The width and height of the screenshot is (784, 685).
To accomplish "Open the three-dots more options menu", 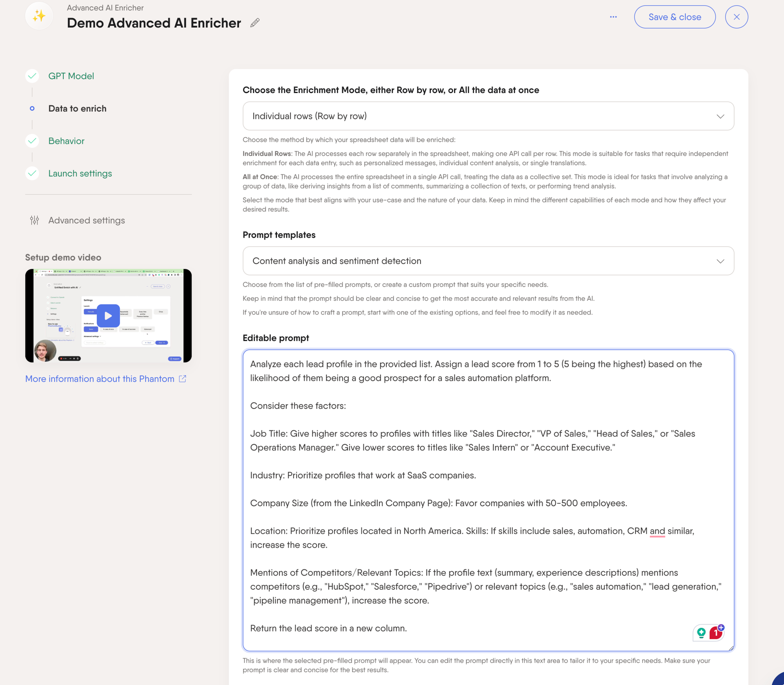I will click(x=613, y=17).
